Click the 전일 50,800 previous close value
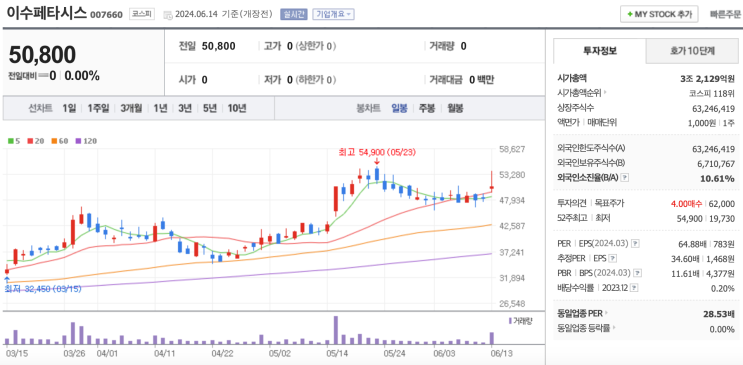 point(218,46)
